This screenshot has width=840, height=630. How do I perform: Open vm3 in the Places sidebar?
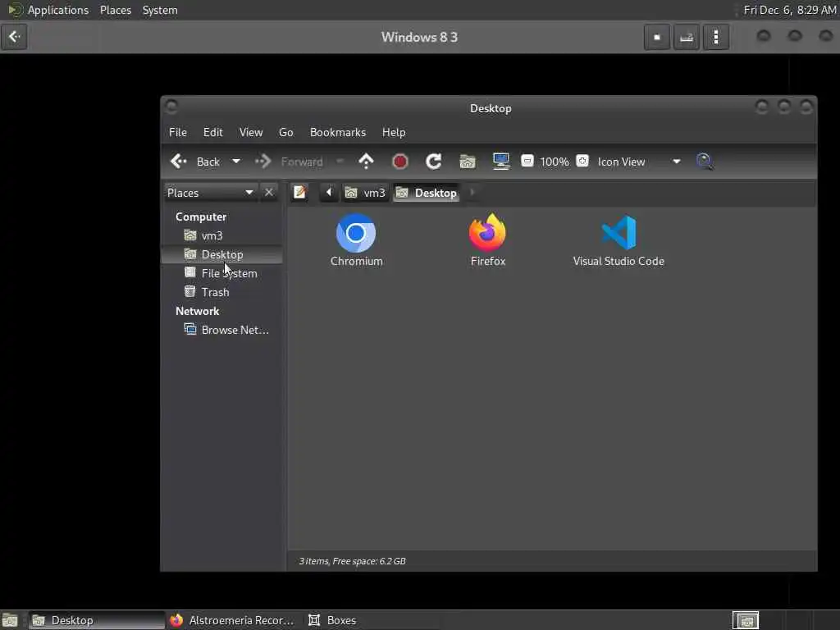[x=222, y=235]
